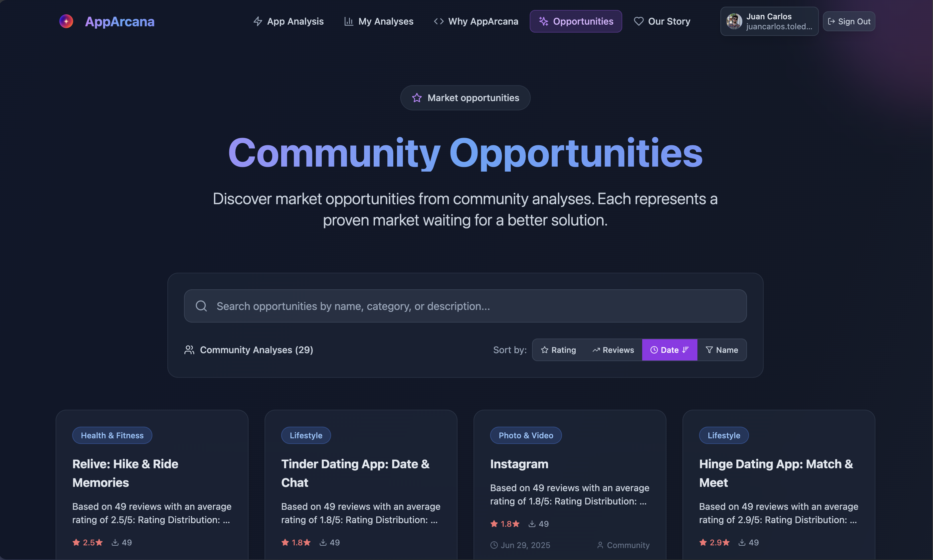
Task: Open Why AppArcana page
Action: click(476, 21)
